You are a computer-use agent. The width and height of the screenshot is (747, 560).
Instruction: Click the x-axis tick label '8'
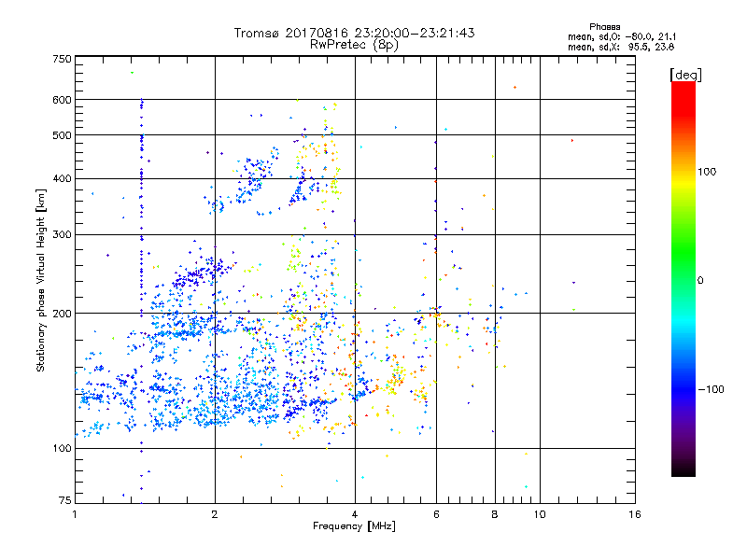(x=495, y=514)
